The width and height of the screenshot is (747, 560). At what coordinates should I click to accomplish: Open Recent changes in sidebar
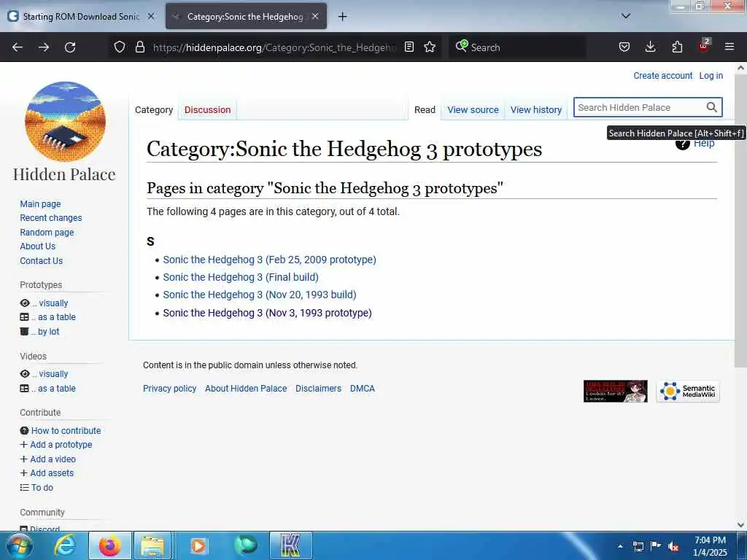(x=51, y=217)
